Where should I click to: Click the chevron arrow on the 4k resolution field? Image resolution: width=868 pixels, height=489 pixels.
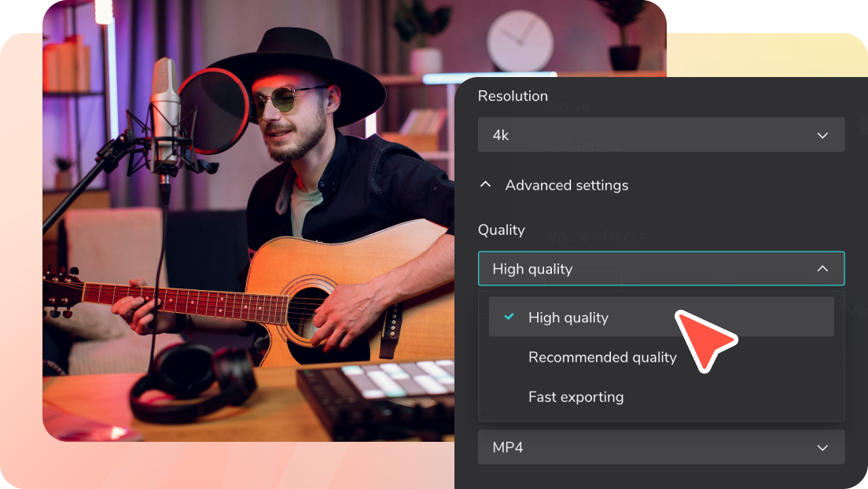pyautogui.click(x=822, y=135)
